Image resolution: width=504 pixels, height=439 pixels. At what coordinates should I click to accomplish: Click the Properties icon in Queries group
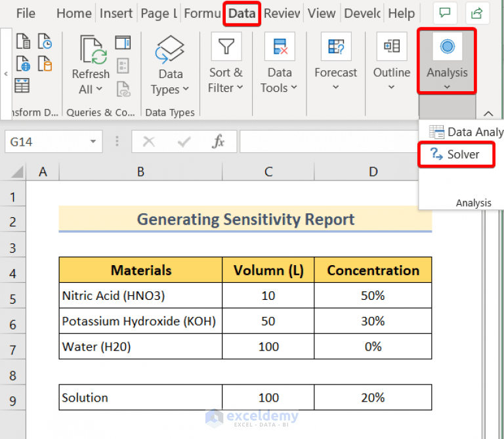pos(123,66)
